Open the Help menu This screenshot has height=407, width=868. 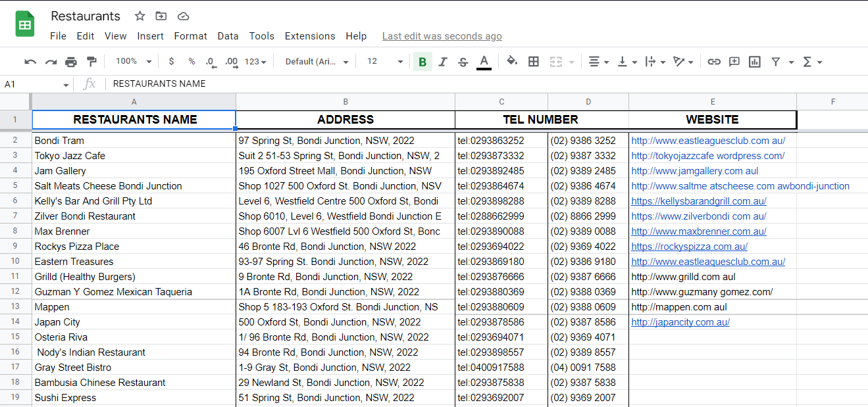pos(356,36)
